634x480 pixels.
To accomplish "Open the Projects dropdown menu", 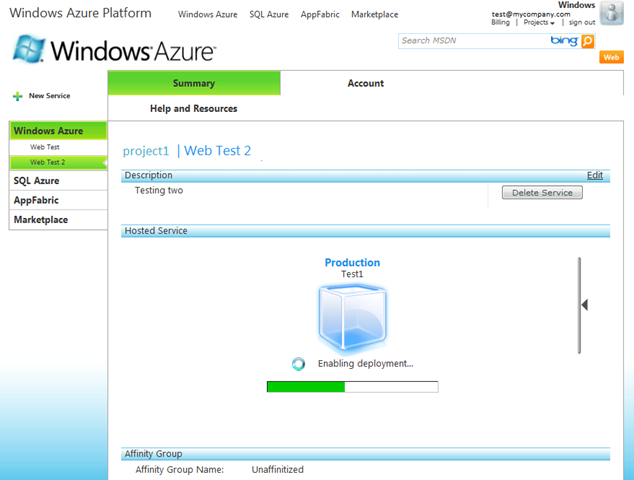I will click(x=539, y=23).
